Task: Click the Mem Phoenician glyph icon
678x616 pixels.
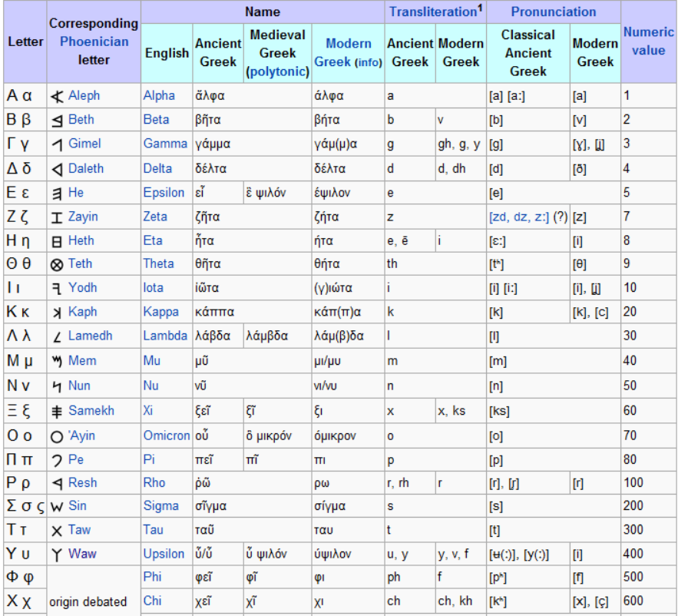Action: pyautogui.click(x=57, y=362)
